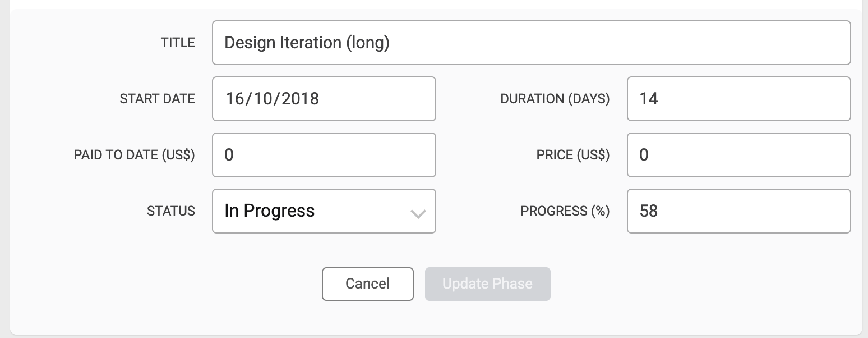Screen dimensions: 868x338
Task: Click the 'In Progress' selected status text
Action: pos(269,211)
